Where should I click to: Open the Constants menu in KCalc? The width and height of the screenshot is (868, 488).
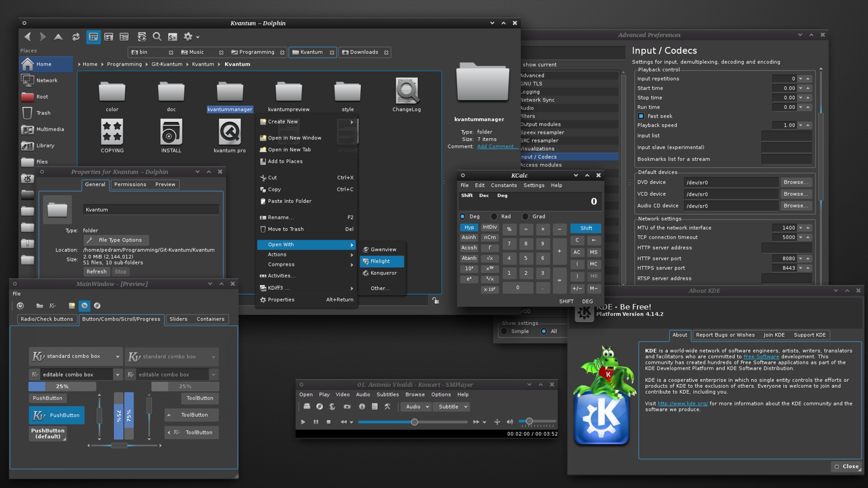point(504,185)
